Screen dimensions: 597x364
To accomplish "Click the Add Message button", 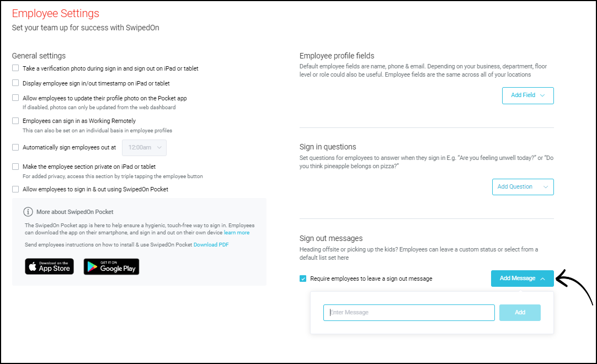I will click(x=522, y=279).
